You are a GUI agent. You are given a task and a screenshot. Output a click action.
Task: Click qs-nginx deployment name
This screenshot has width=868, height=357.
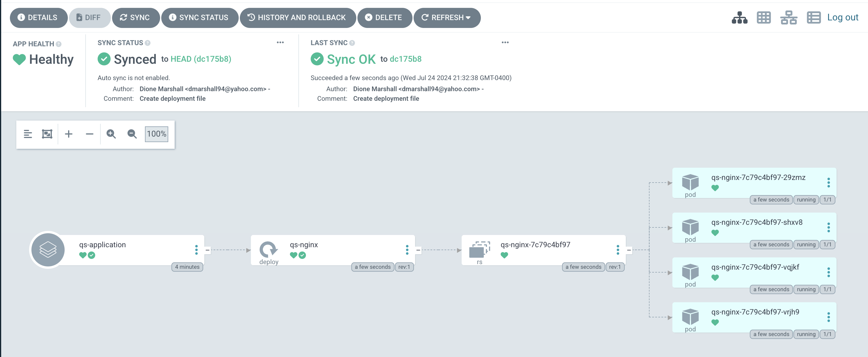304,245
